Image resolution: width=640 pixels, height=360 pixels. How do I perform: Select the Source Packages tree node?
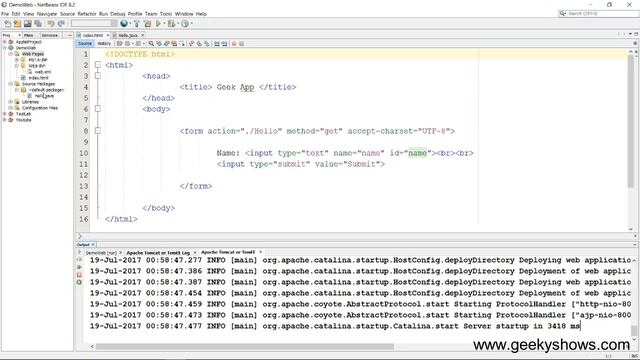[x=38, y=84]
